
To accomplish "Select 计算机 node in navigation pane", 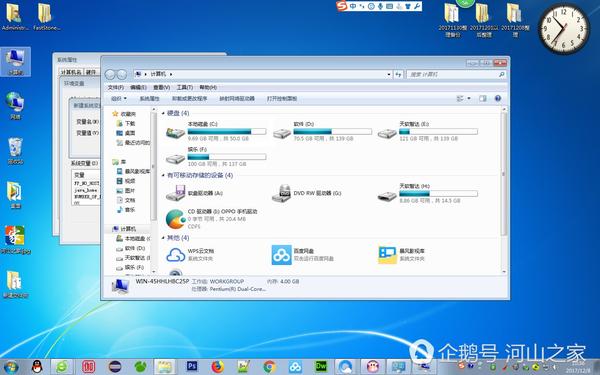I will click(124, 228).
